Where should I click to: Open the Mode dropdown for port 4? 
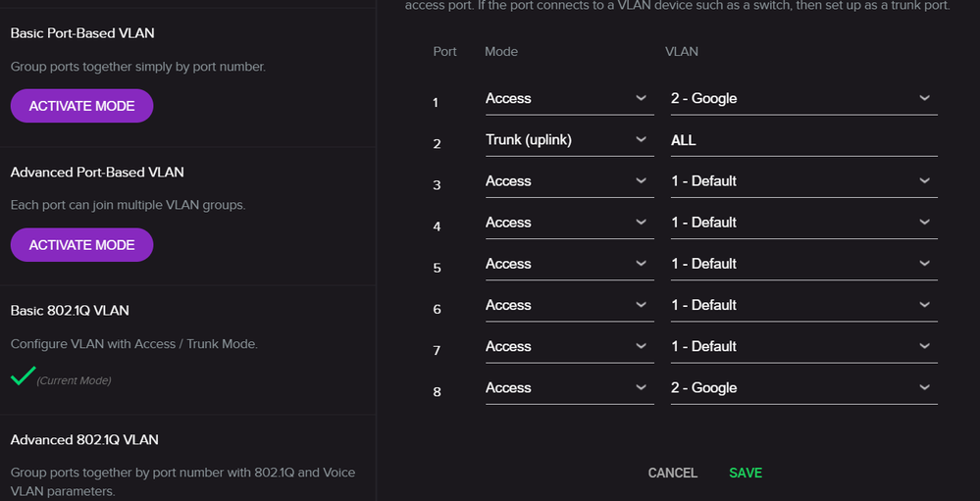tap(568, 223)
